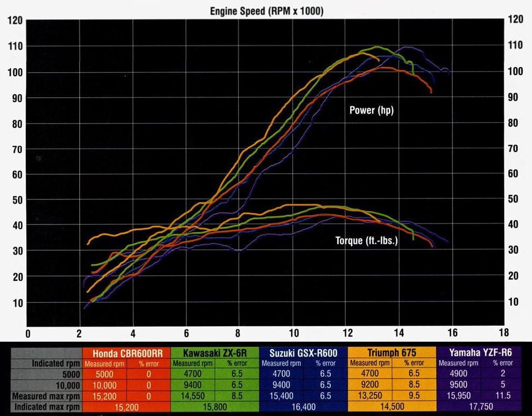Image resolution: width=532 pixels, height=416 pixels.
Task: Select the "10,000" indicated rpm row label
Action: [x=68, y=386]
